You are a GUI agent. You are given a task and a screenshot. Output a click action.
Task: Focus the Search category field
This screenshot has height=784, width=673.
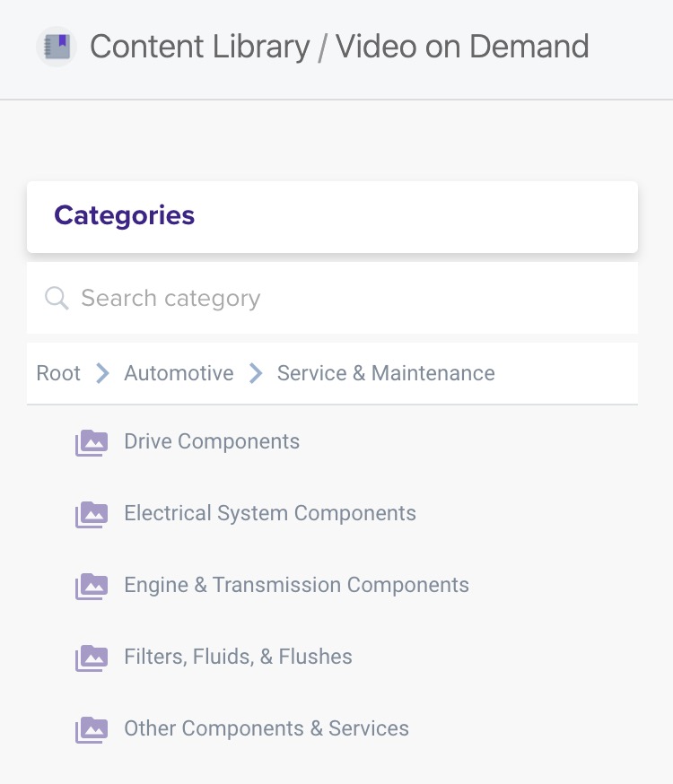pos(333,298)
